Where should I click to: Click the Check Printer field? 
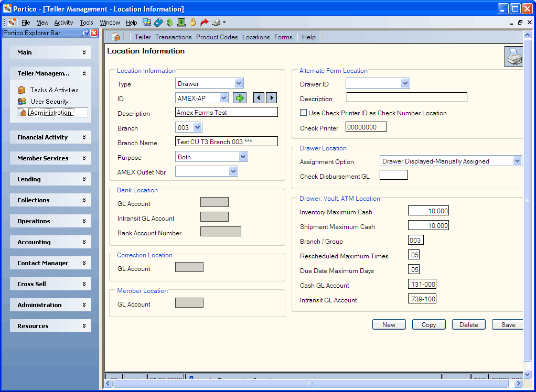click(366, 127)
